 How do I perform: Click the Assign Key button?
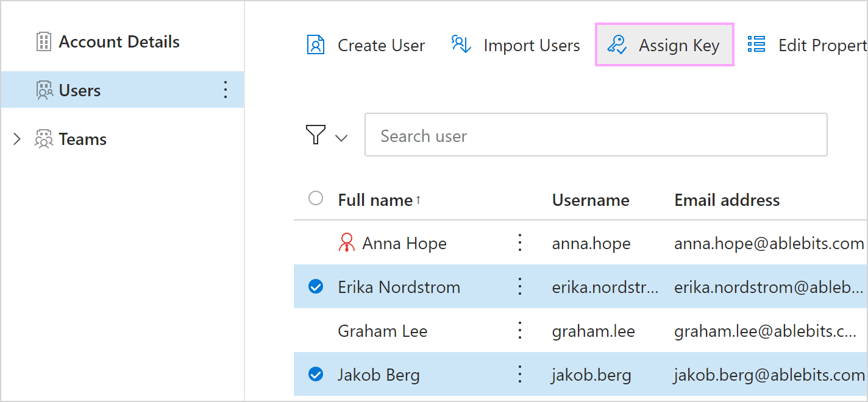pyautogui.click(x=664, y=44)
